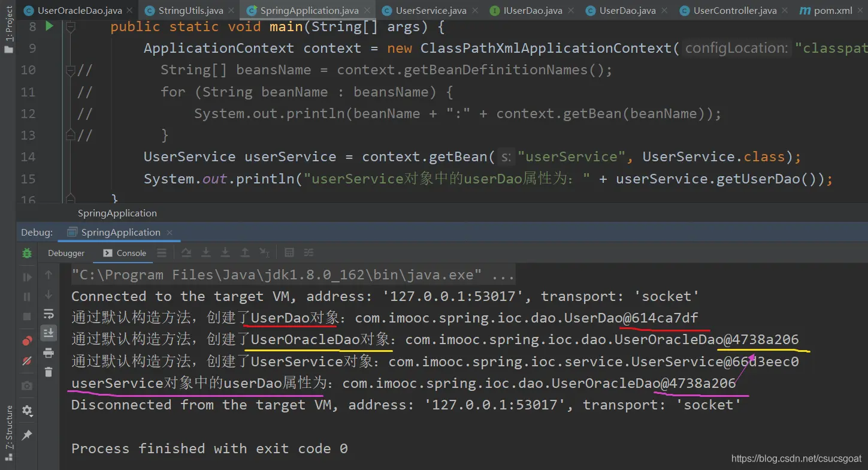Toggle soft-wrap in console
Viewport: 868px width, 470px height.
pyautogui.click(x=49, y=314)
